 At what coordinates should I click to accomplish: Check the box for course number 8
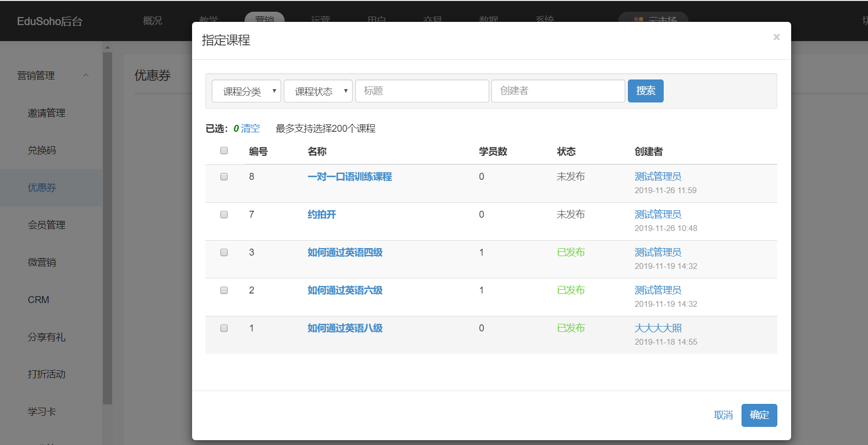(x=224, y=177)
